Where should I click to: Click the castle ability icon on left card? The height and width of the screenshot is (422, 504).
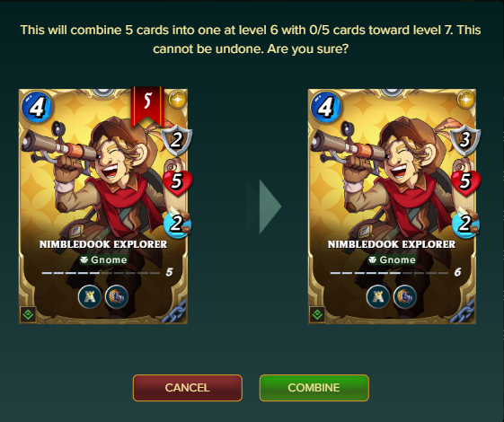coord(90,296)
